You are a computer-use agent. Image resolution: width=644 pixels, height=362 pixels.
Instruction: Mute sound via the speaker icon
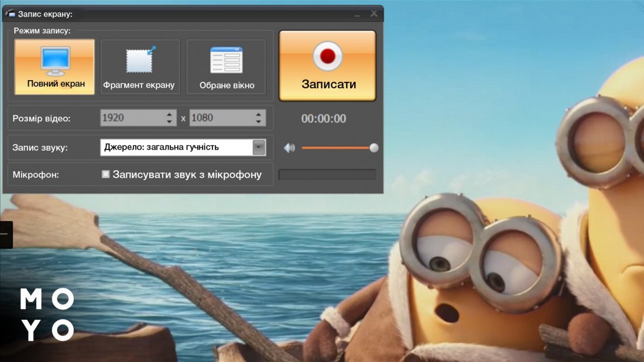click(289, 148)
